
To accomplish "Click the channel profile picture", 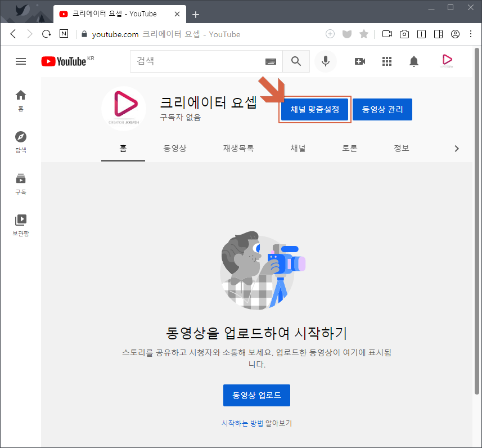I will click(124, 109).
